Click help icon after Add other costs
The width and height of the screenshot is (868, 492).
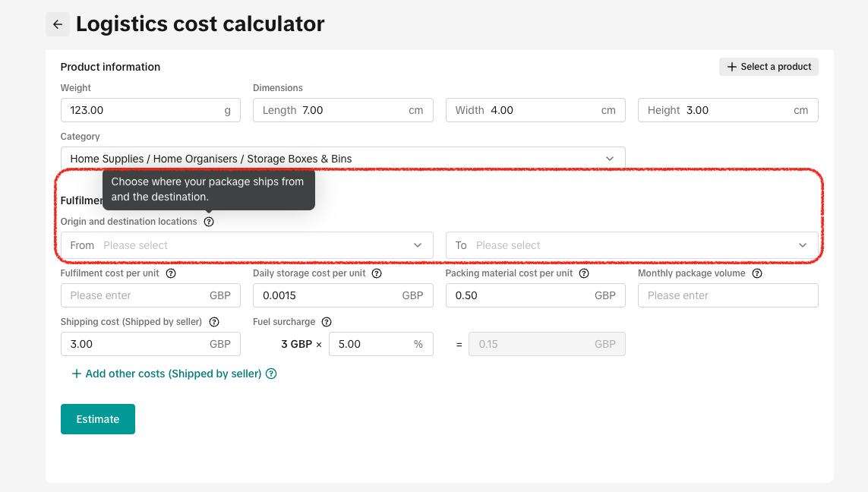click(x=271, y=374)
